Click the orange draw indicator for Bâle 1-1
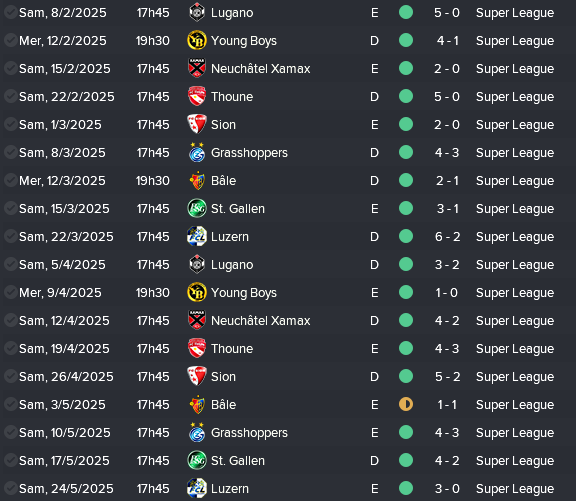The height and width of the screenshot is (501, 576). (406, 404)
